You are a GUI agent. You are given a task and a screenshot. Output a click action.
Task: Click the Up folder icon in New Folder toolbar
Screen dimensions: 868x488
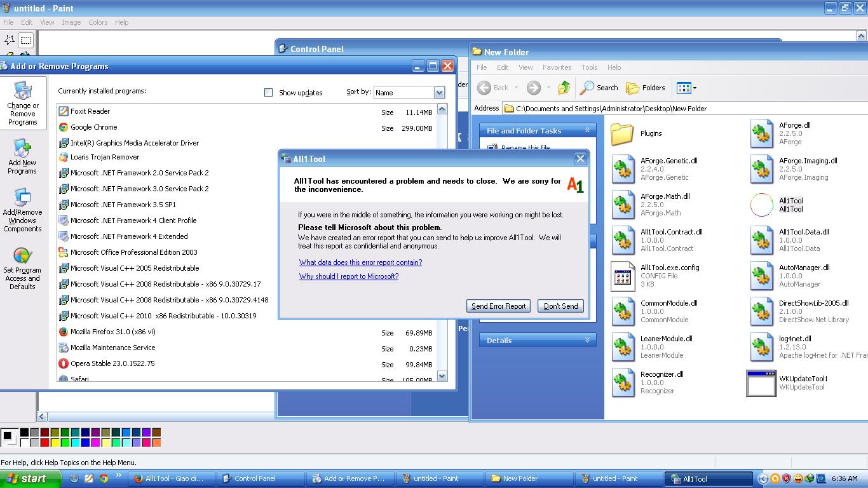coord(564,88)
